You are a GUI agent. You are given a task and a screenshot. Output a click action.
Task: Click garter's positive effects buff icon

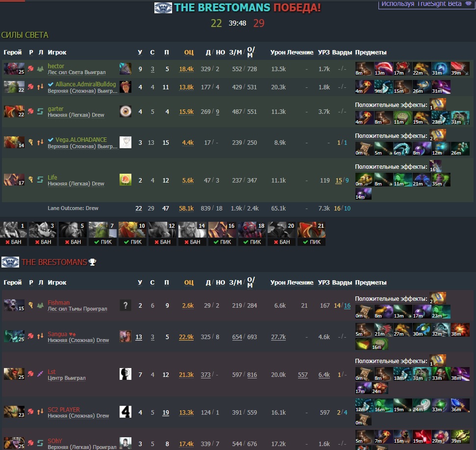[438, 104]
